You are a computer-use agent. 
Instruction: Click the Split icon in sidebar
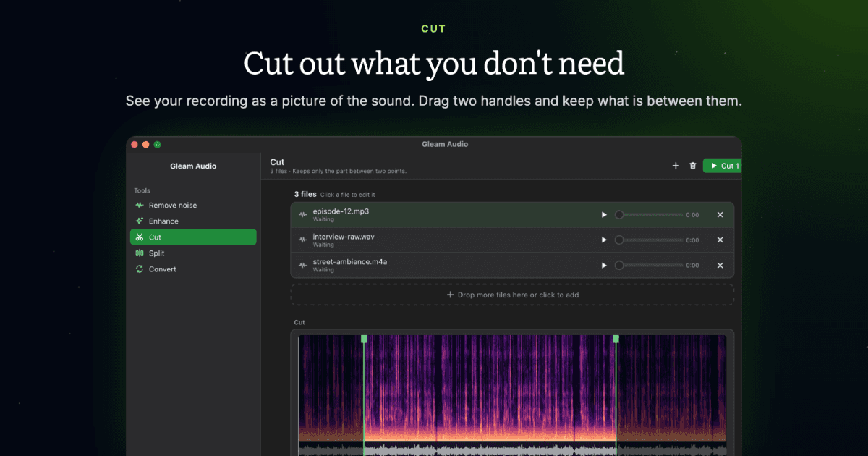click(140, 253)
